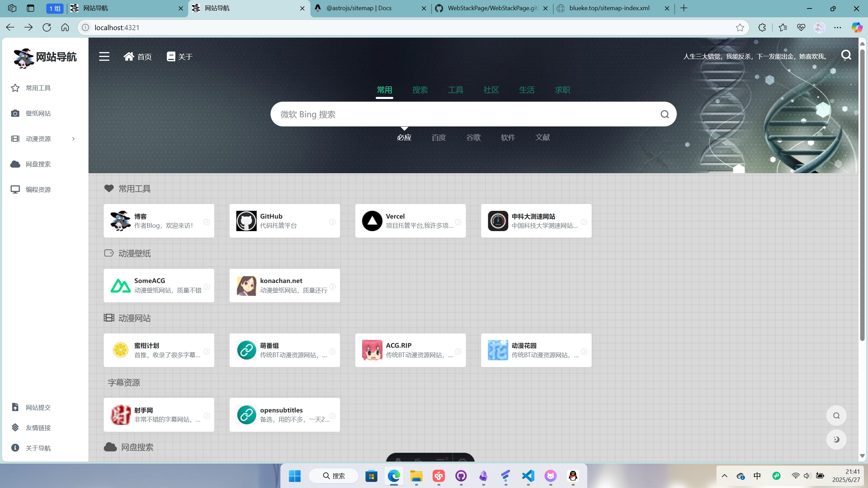Switch to the 社区 search category tab
This screenshot has height=488, width=868.
point(491,90)
